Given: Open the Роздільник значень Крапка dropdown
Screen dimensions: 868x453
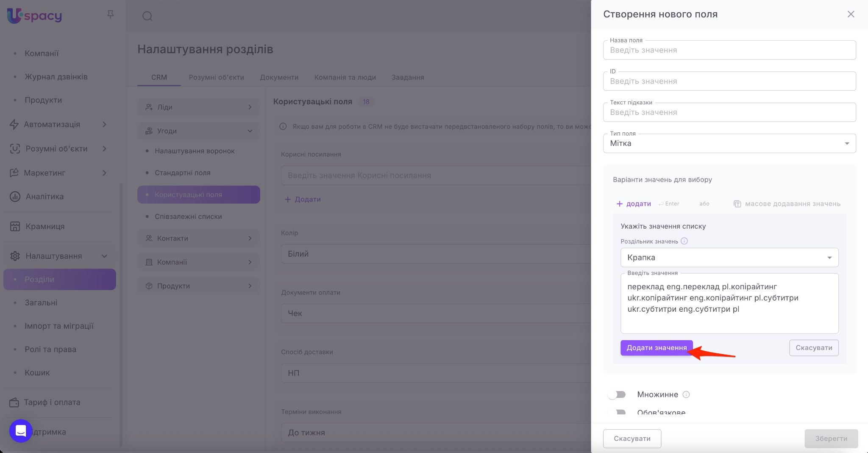Looking at the screenshot, I should point(729,257).
